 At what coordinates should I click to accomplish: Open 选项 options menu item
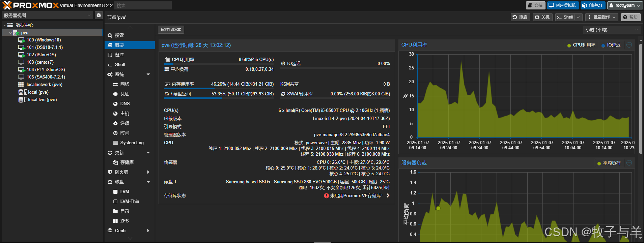(130, 123)
